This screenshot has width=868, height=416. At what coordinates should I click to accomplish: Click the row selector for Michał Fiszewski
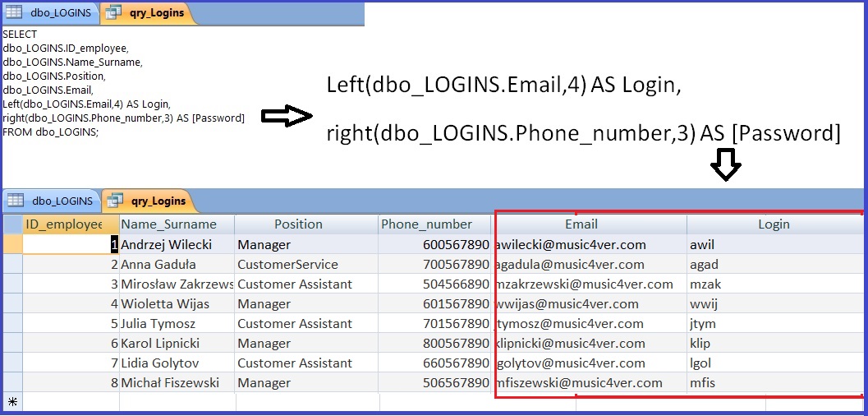click(x=12, y=382)
